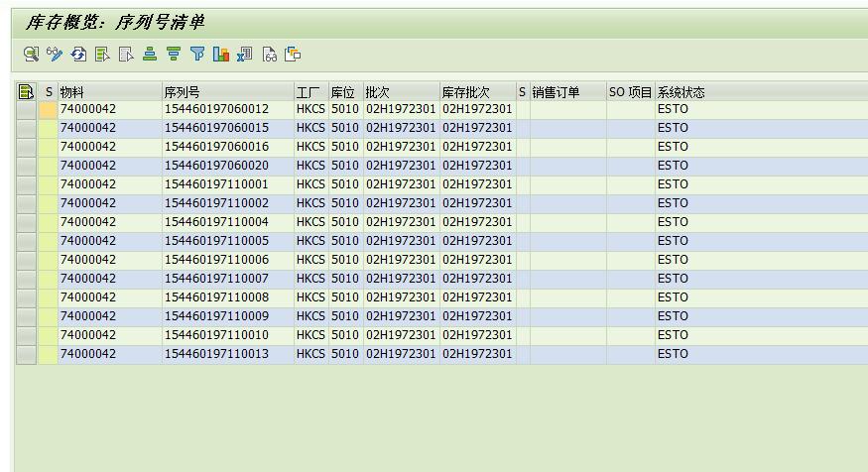Select row marker for serial 15446019706015
The height and width of the screenshot is (472, 868).
coord(26,128)
